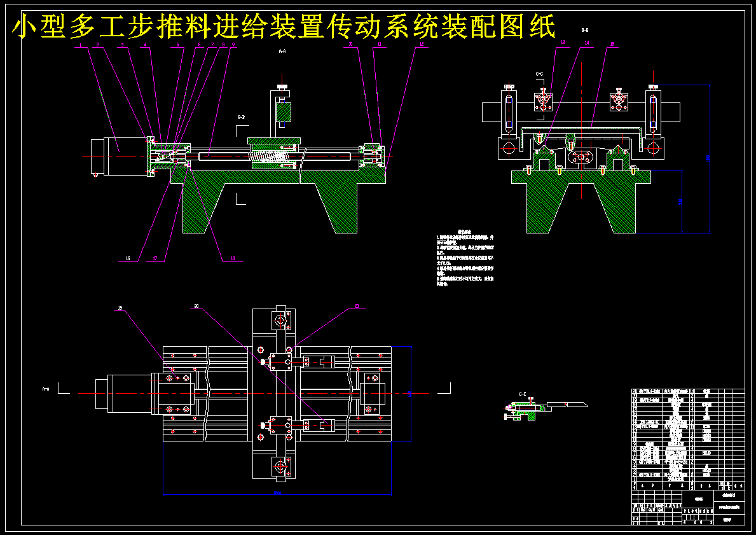
Task: Select part callout number 1
Action: click(81, 45)
